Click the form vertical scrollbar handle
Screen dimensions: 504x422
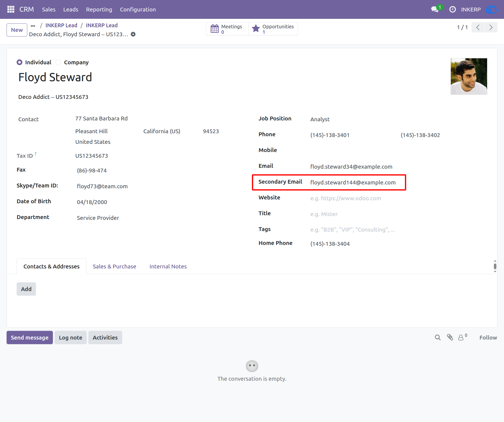pyautogui.click(x=495, y=266)
